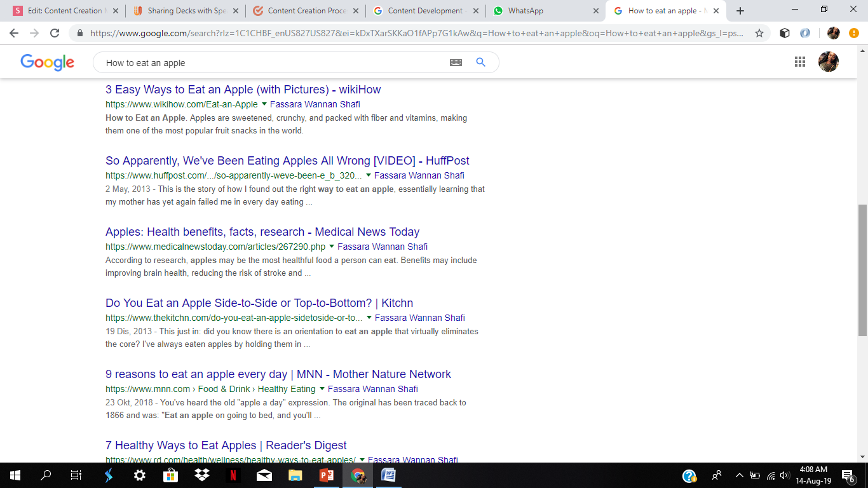Open the on-screen keyboard input tool
Viewport: 868px width, 488px height.
[456, 62]
